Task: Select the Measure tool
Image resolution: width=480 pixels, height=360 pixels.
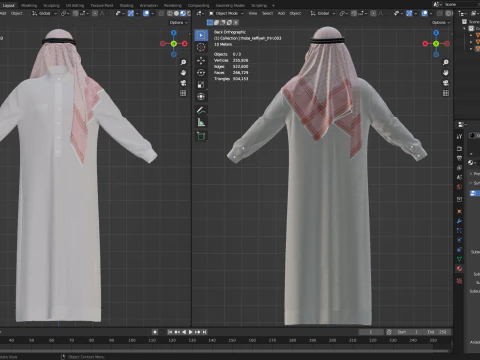Action: (201, 122)
